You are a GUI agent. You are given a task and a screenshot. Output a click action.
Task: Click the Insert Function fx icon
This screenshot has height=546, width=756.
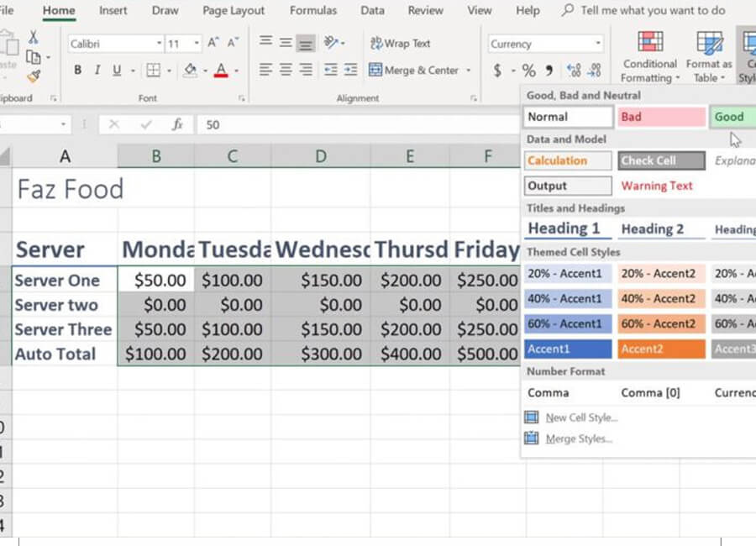(177, 124)
